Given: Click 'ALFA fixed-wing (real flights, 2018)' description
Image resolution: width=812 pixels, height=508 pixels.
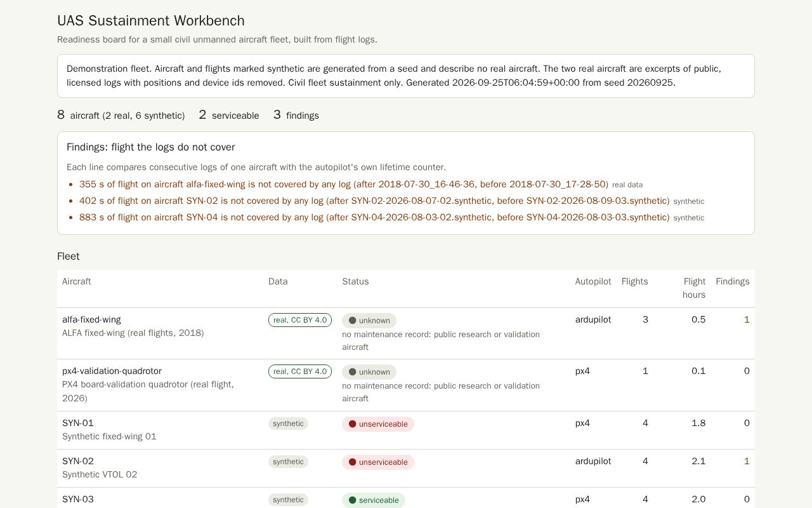Looking at the screenshot, I should (133, 333).
